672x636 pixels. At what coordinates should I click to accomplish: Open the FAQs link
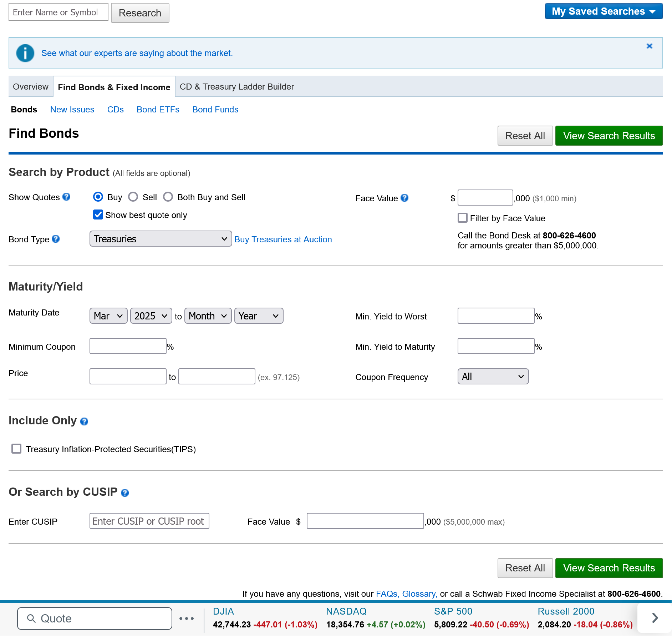coord(387,594)
